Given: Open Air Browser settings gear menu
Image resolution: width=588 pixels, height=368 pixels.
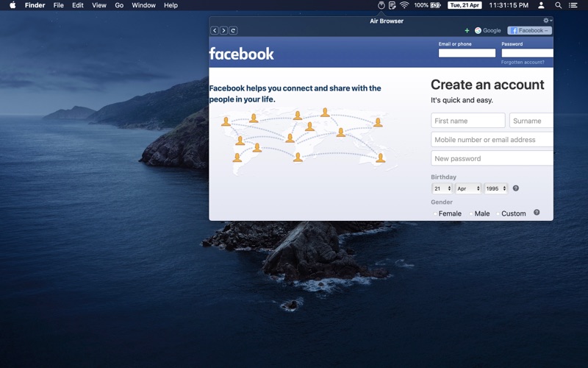Looking at the screenshot, I should point(547,21).
